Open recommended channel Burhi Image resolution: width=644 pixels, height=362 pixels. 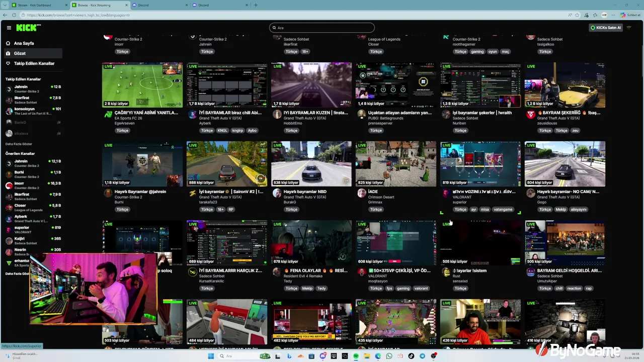[33, 174]
